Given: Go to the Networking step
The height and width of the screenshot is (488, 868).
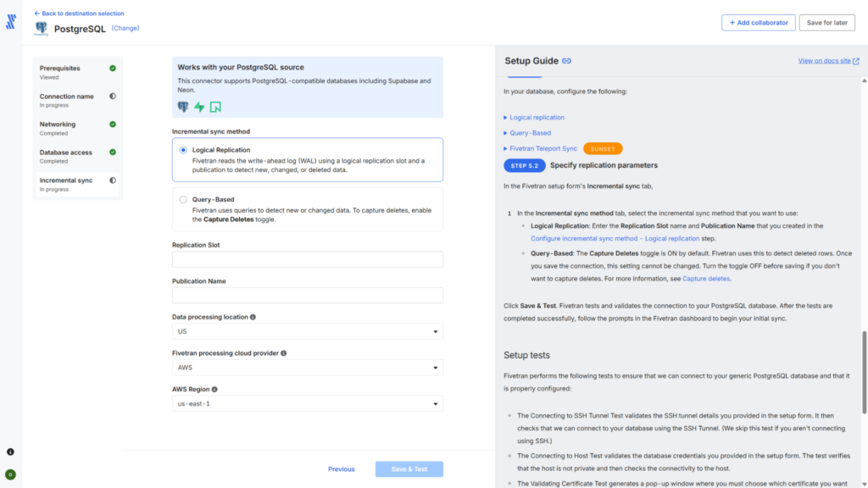Looking at the screenshot, I should click(77, 129).
